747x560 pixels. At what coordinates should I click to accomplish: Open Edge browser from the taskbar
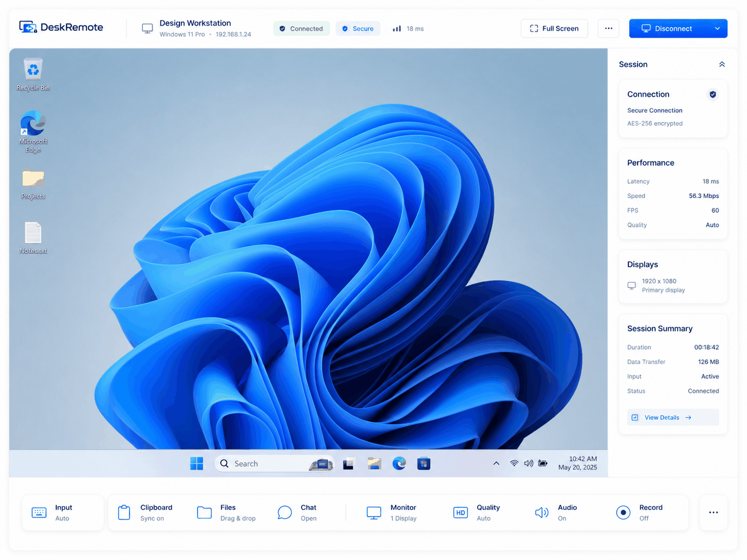[x=399, y=464]
